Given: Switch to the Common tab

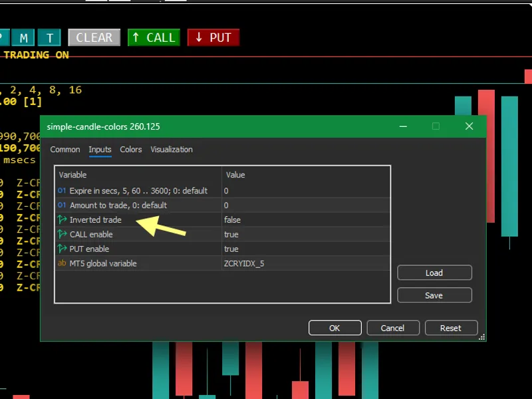Looking at the screenshot, I should point(65,150).
